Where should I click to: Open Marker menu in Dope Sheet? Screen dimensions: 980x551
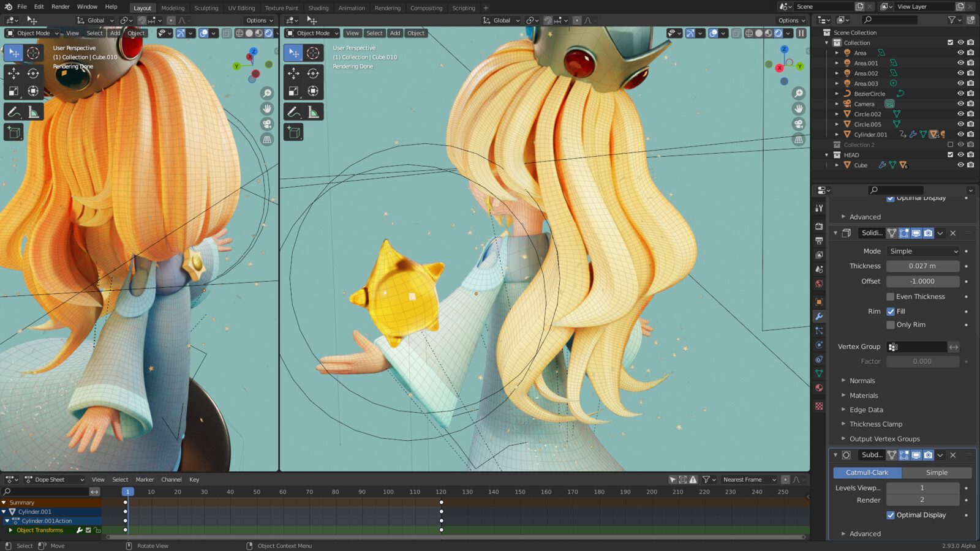(145, 480)
